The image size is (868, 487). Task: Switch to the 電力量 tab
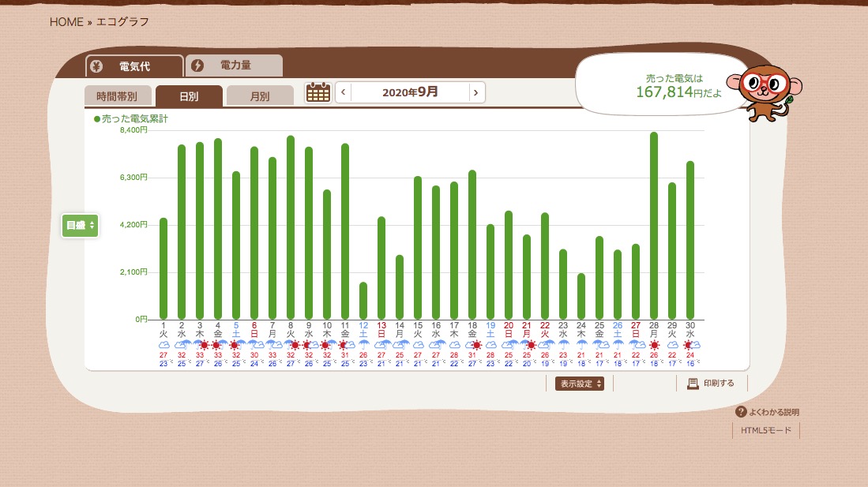235,66
